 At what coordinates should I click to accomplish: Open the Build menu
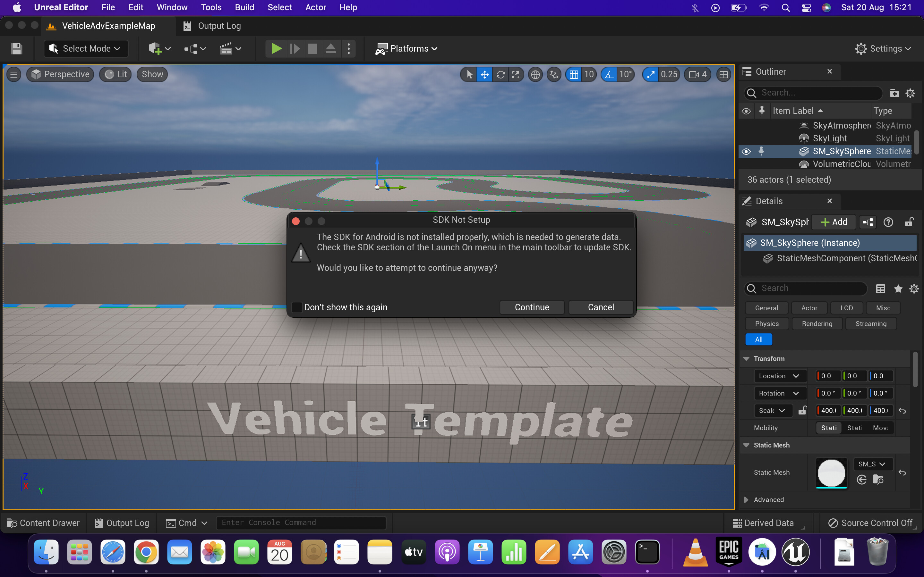pyautogui.click(x=245, y=7)
